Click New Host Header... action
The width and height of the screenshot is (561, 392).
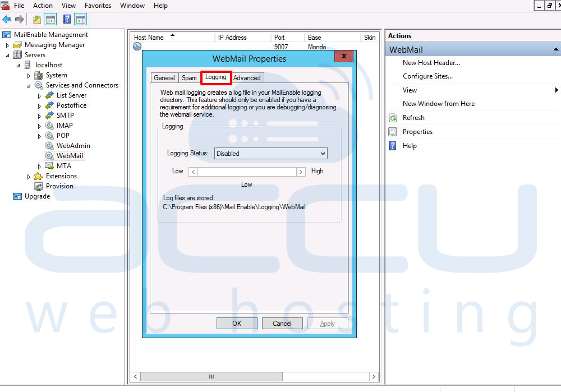pos(431,63)
